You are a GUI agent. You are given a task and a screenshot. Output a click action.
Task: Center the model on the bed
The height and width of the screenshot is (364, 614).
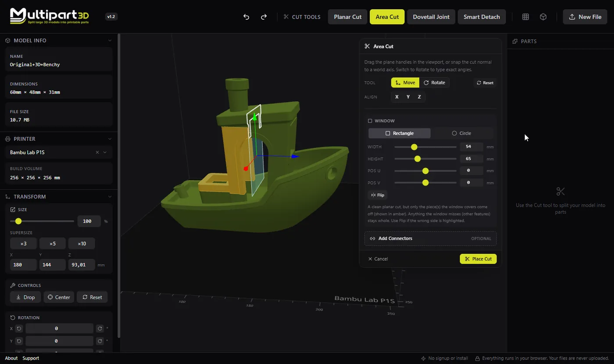pyautogui.click(x=59, y=297)
